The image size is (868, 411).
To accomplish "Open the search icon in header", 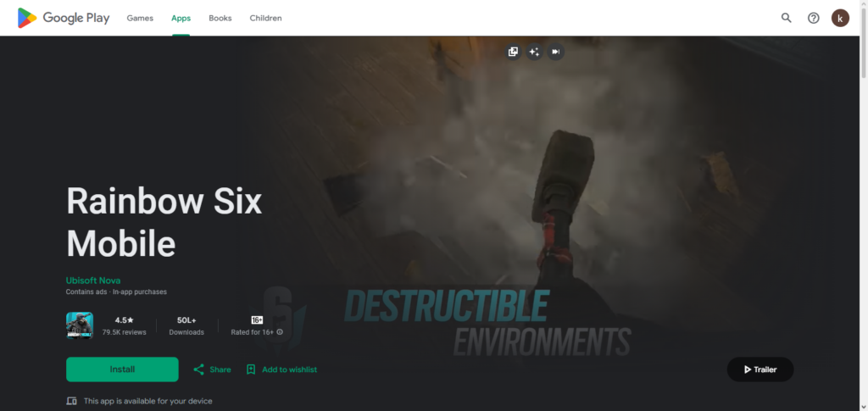I will [x=786, y=18].
